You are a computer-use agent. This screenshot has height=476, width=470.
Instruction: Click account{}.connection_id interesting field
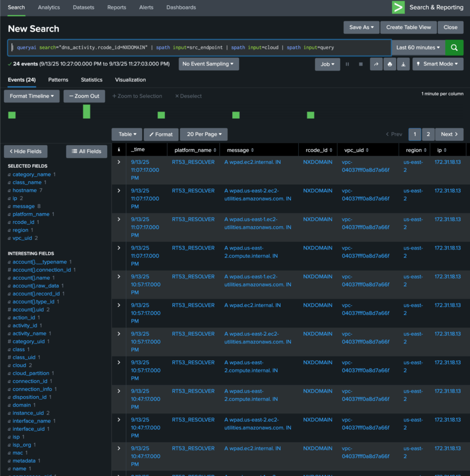coord(42,270)
